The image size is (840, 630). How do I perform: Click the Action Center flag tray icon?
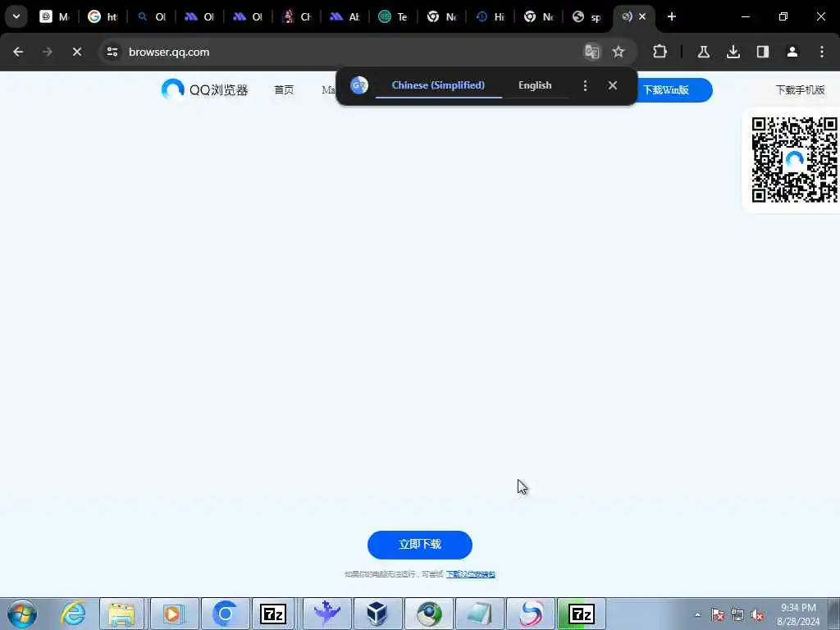pyautogui.click(x=719, y=615)
